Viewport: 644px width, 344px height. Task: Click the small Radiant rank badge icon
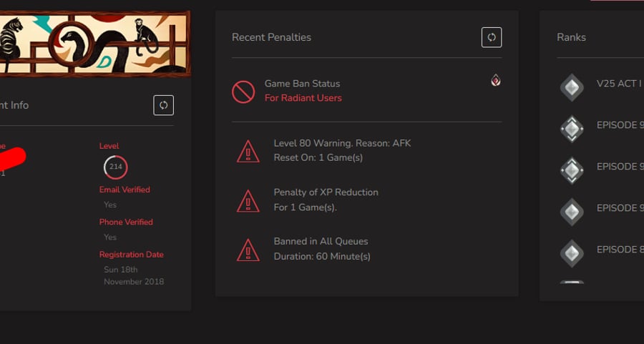(x=496, y=80)
